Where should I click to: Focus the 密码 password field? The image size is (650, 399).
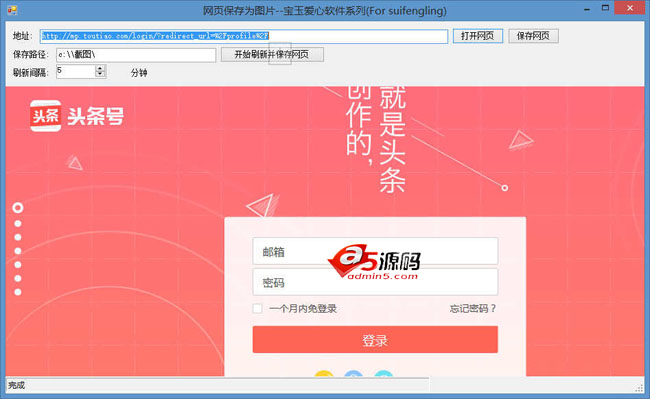pyautogui.click(x=375, y=282)
